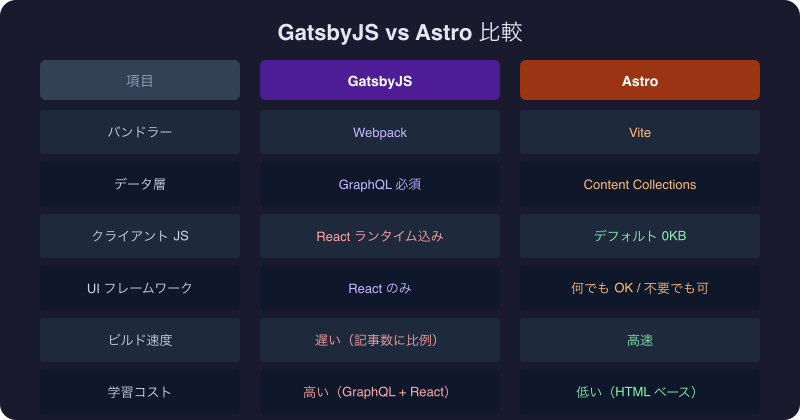Select the 遅い（記事数に比例） cell
The height and width of the screenshot is (420, 800).
(380, 340)
